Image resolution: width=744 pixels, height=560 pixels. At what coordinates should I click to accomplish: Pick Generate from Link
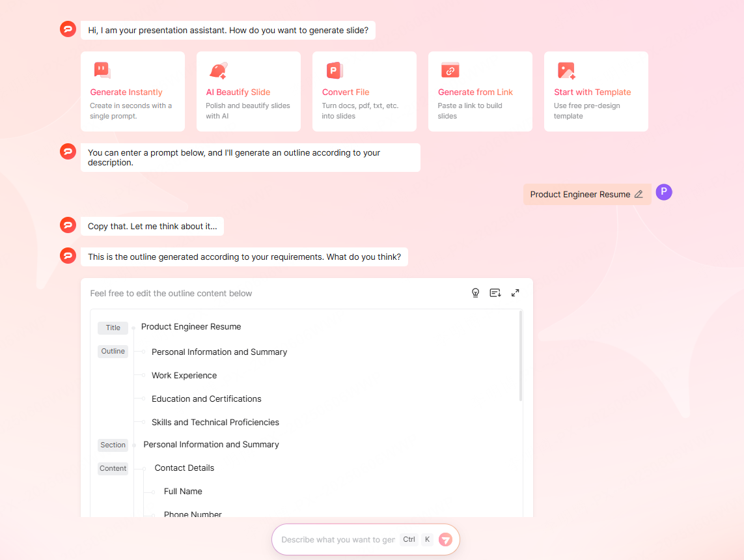point(480,91)
